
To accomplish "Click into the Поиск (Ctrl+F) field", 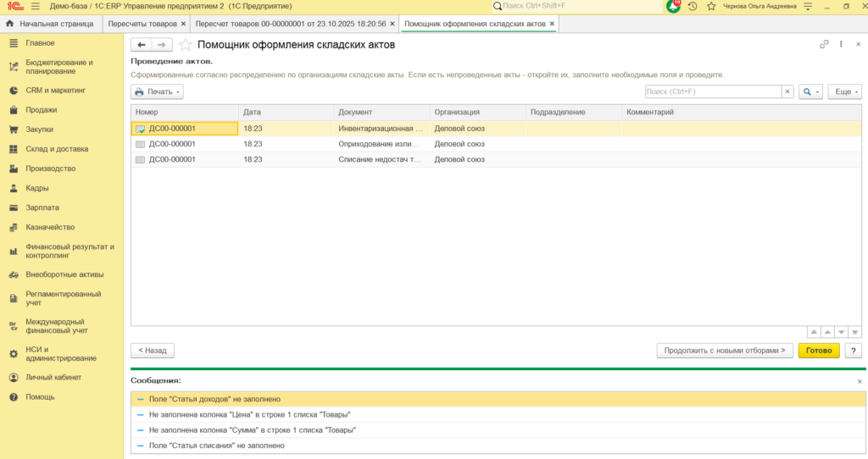I will coord(713,91).
